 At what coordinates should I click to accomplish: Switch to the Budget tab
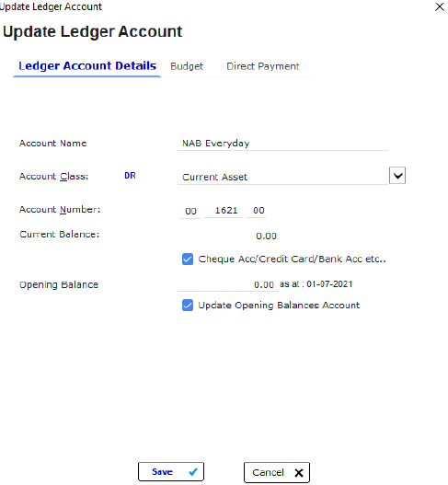pos(187,66)
